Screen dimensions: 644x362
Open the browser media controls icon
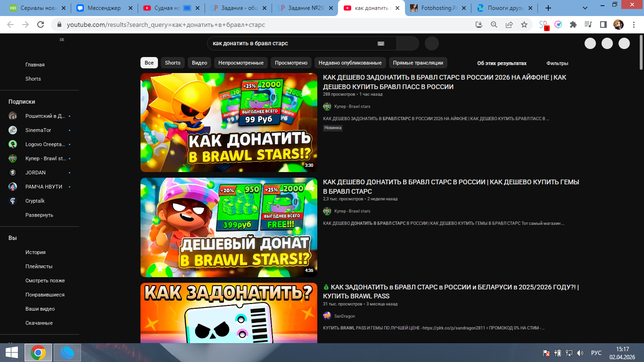(588, 25)
